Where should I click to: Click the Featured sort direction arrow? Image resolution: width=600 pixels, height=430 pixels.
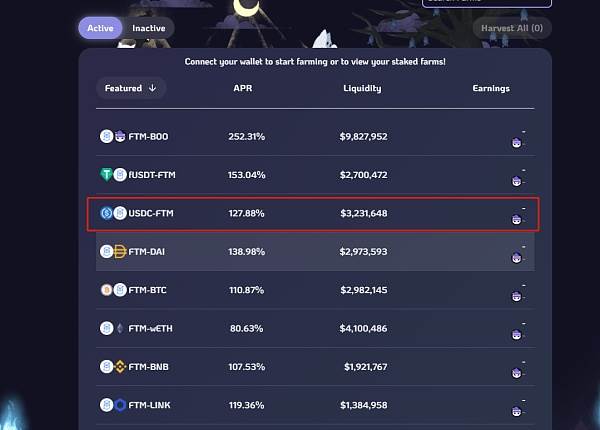point(152,88)
